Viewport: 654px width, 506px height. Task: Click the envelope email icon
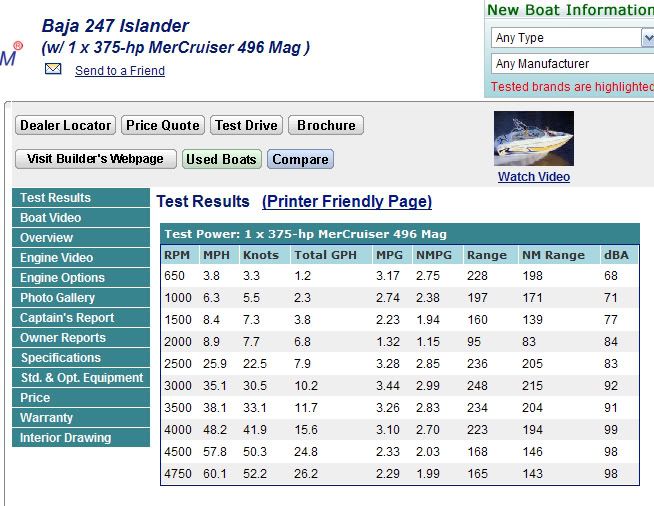[53, 68]
